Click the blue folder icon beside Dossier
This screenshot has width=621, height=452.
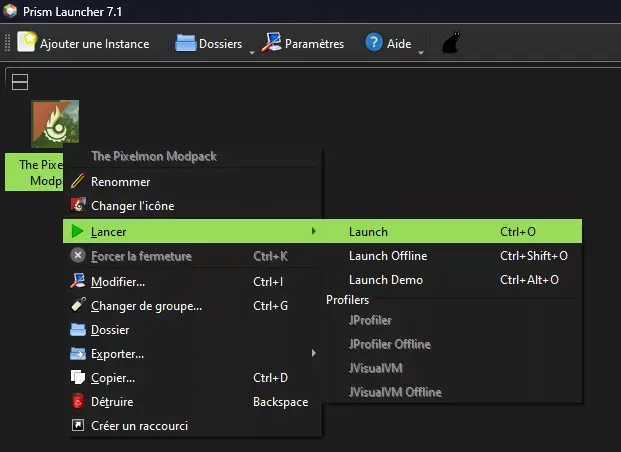pos(78,330)
